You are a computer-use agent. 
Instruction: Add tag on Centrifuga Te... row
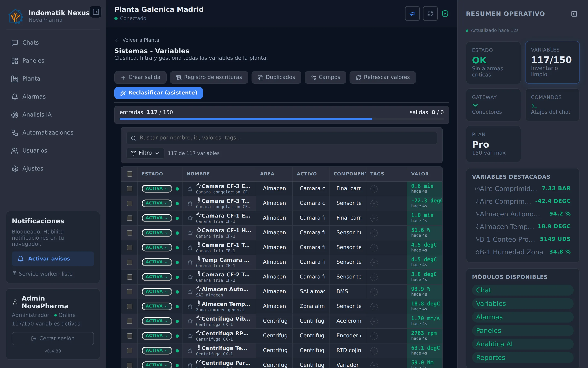click(374, 350)
